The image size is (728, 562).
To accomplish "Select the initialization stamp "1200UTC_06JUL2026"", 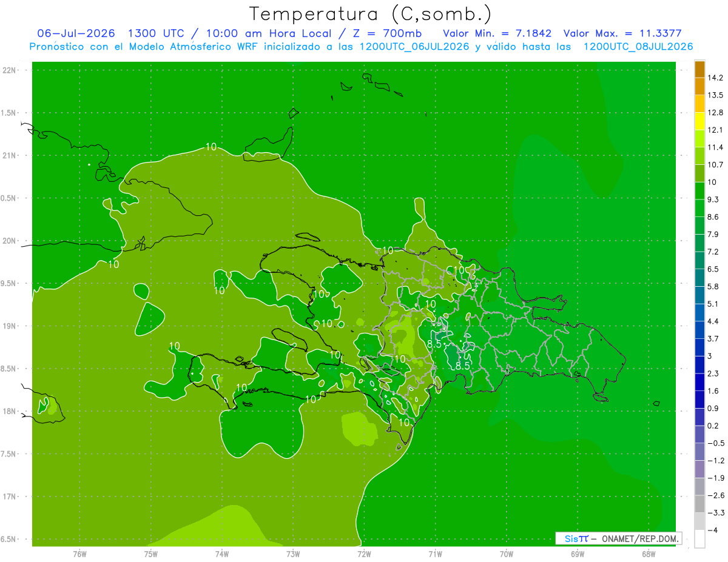I will (415, 47).
